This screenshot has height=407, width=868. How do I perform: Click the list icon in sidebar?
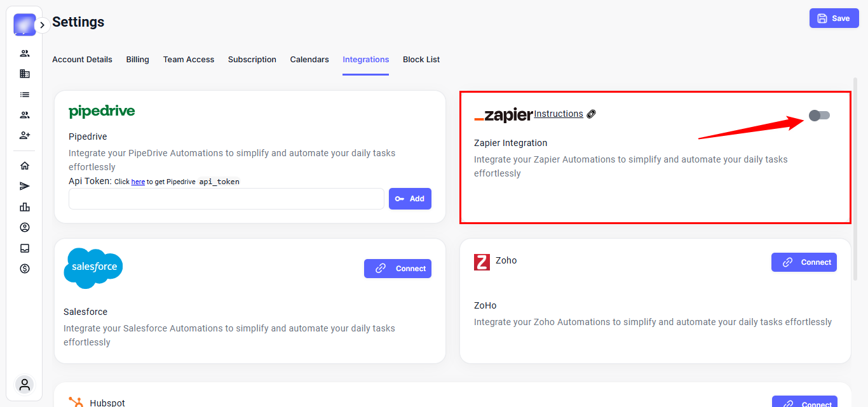[25, 95]
